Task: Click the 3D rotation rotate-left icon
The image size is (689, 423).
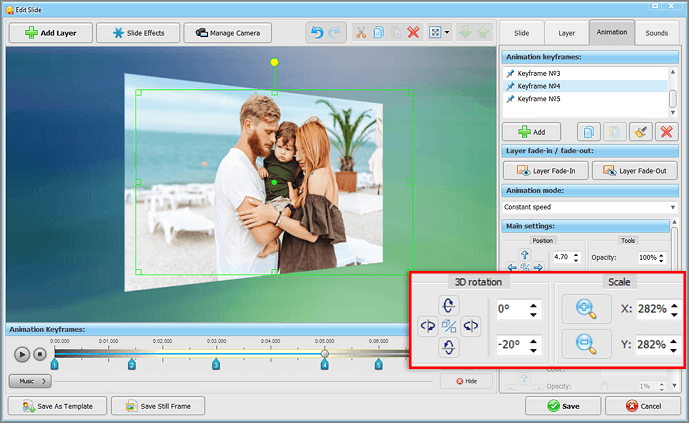Action: 428,326
